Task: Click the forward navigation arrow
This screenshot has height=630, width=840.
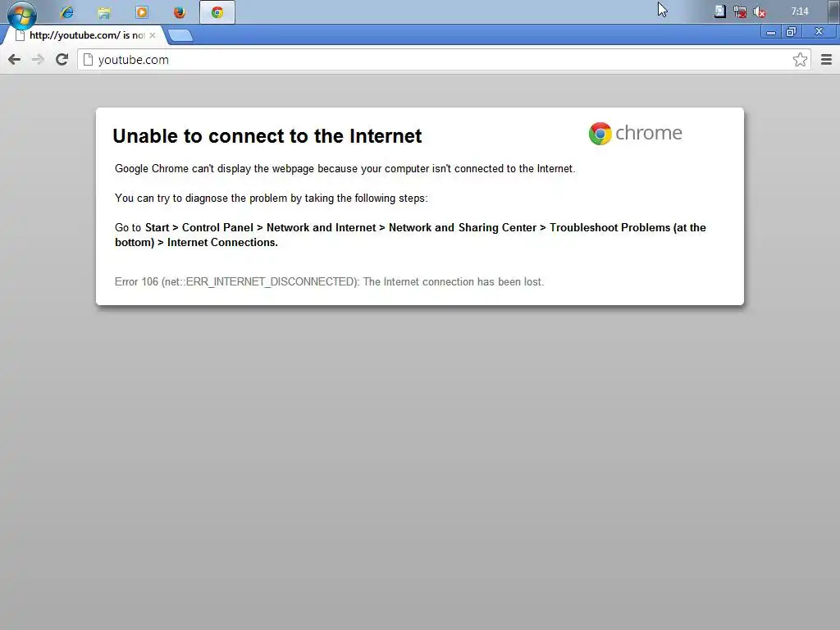Action: coord(38,59)
